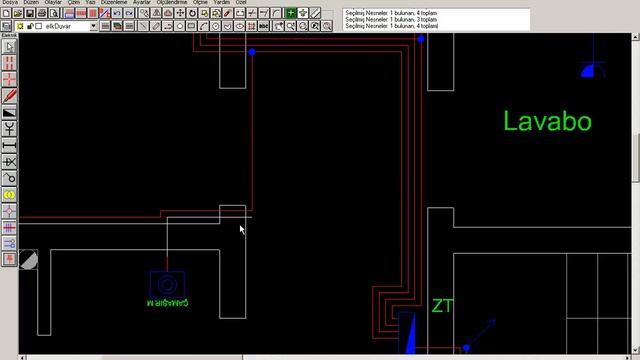Select the green Lavabo room label

tap(547, 121)
